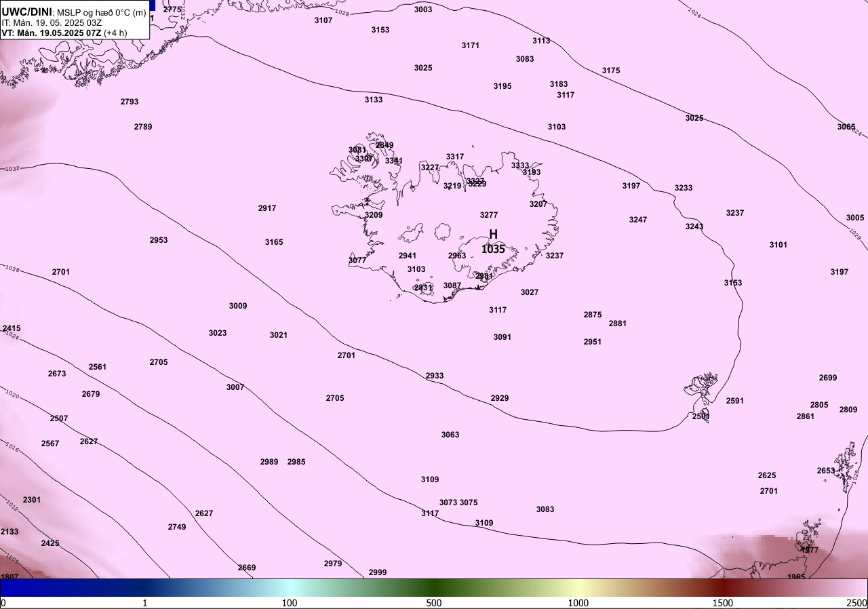The width and height of the screenshot is (868, 609).
Task: Click the height value 2625
Action: pos(767,475)
